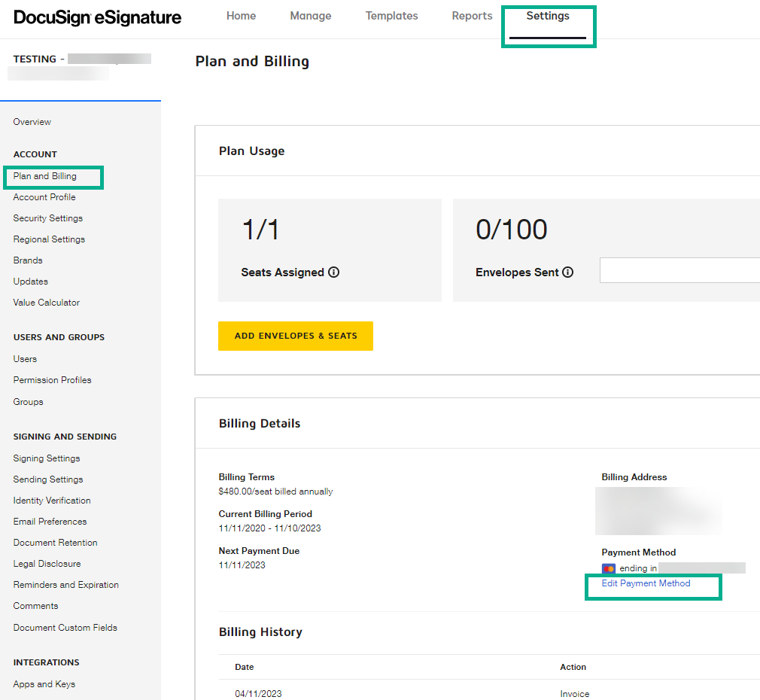760x700 pixels.
Task: Open the Reports tab
Action: pos(472,16)
